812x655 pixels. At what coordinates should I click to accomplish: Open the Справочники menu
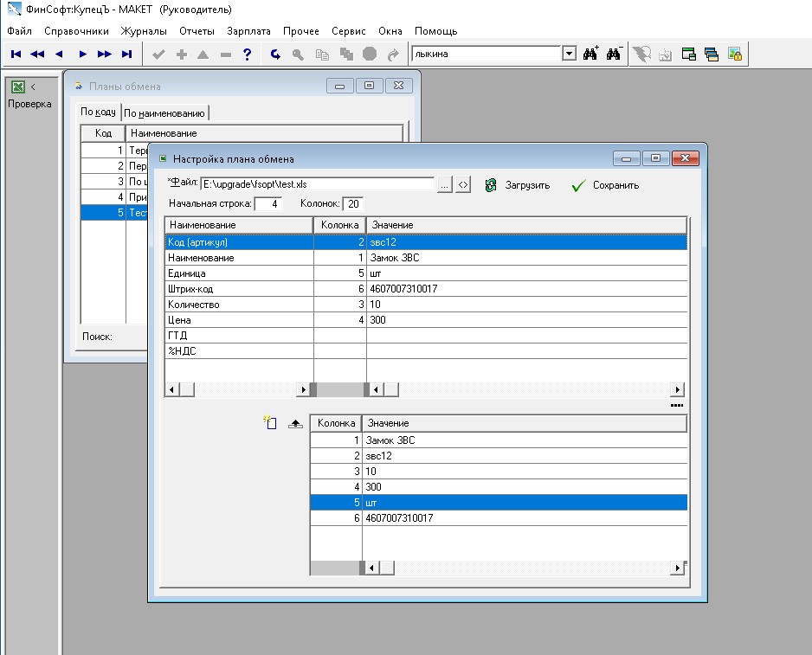76,30
